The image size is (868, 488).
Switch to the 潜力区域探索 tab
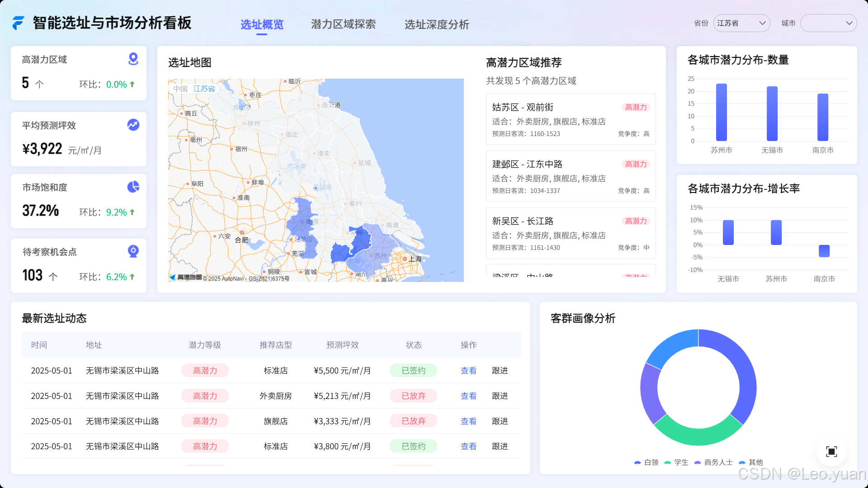(x=343, y=24)
